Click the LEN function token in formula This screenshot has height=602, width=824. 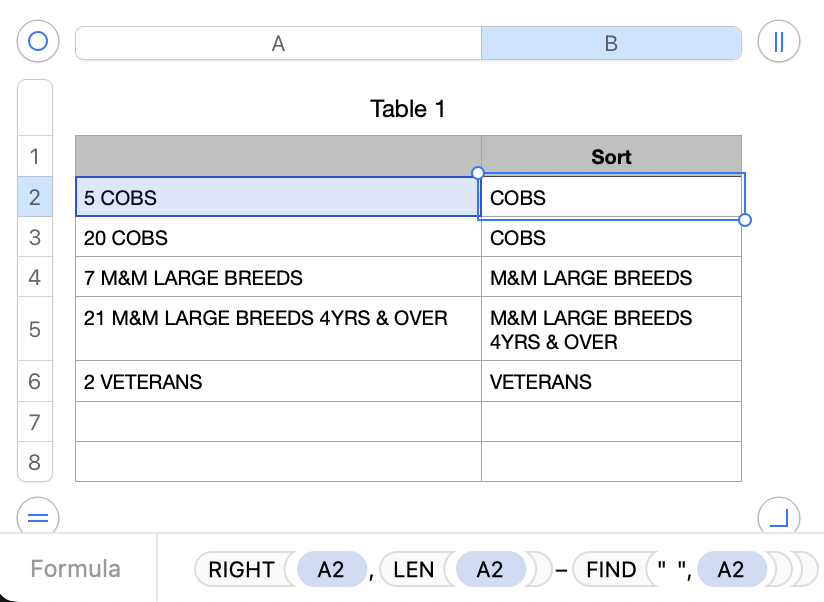pos(413,570)
